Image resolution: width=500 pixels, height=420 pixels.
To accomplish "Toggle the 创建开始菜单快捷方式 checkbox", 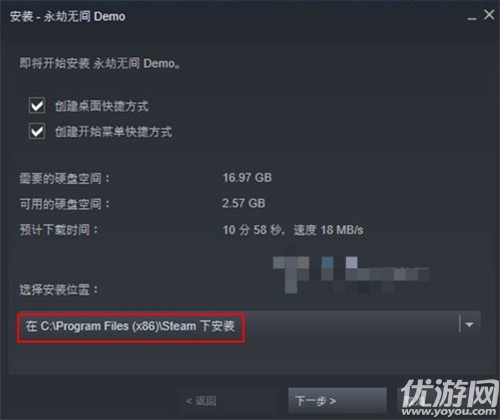I will pyautogui.click(x=37, y=131).
